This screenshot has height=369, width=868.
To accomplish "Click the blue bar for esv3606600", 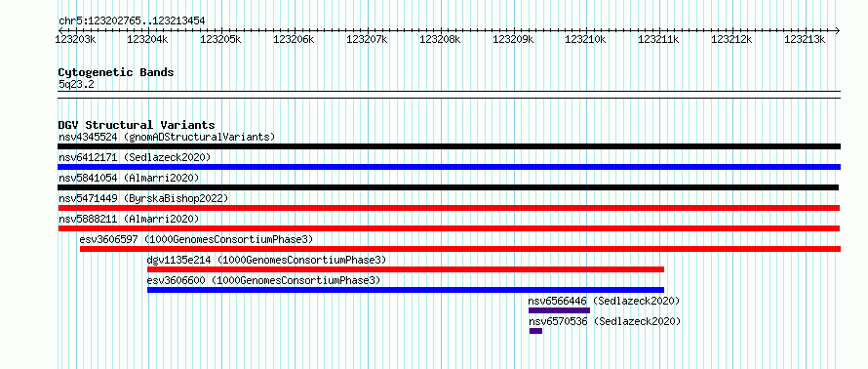I will tap(405, 290).
